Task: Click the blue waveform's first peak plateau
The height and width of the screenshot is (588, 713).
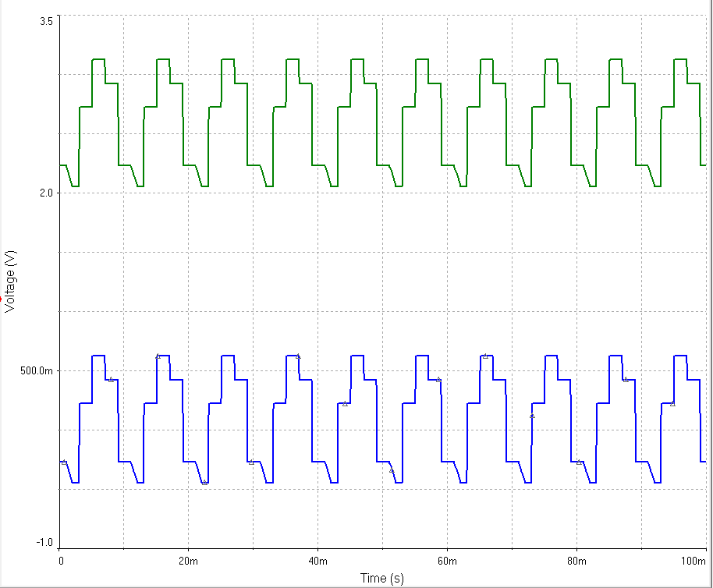Action: [x=98, y=356]
